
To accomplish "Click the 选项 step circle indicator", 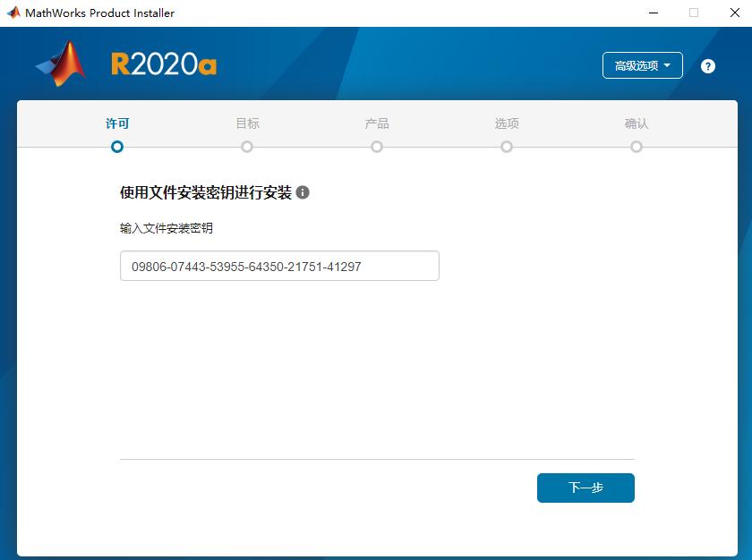I will tap(507, 147).
